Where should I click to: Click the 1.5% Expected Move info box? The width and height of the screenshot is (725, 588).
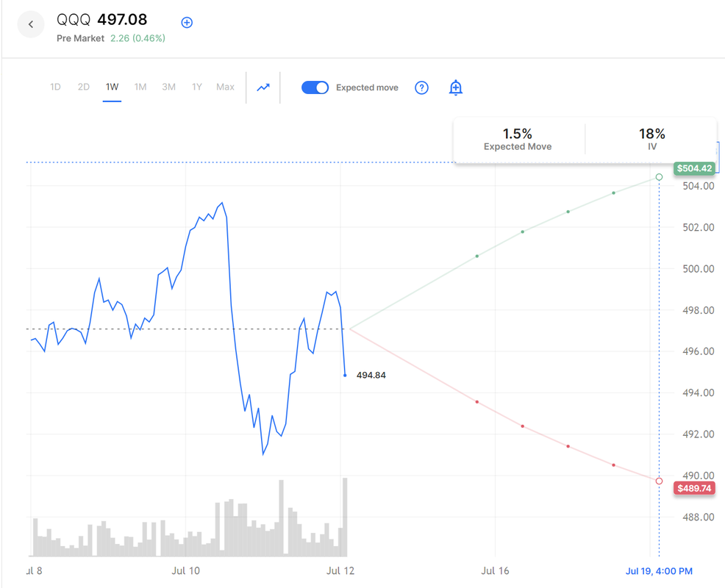point(518,139)
